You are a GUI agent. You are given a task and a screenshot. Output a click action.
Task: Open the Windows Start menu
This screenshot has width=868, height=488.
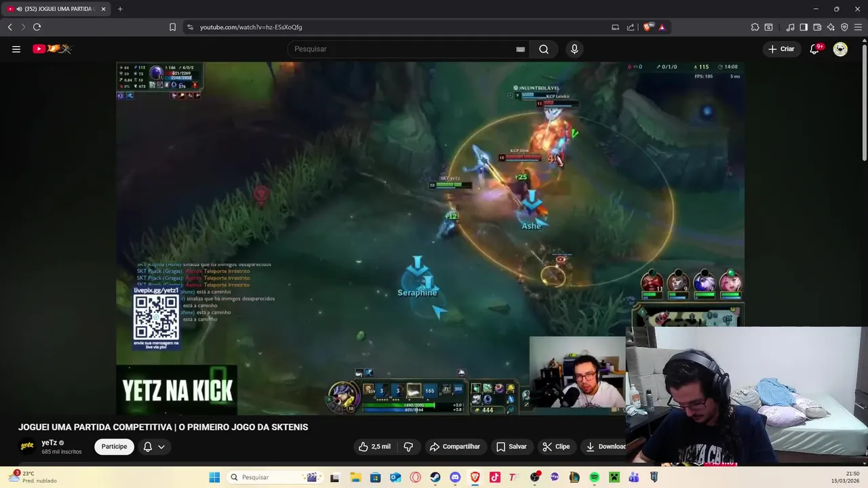pos(214,477)
